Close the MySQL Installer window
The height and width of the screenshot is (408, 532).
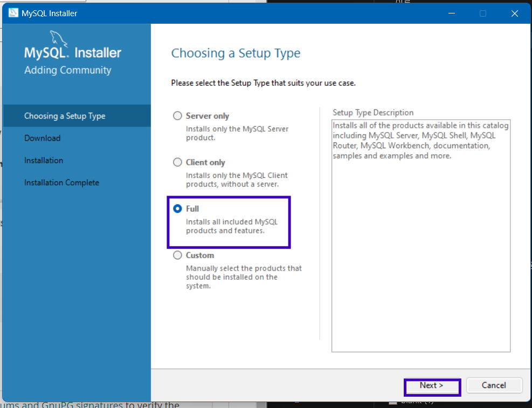(x=515, y=13)
